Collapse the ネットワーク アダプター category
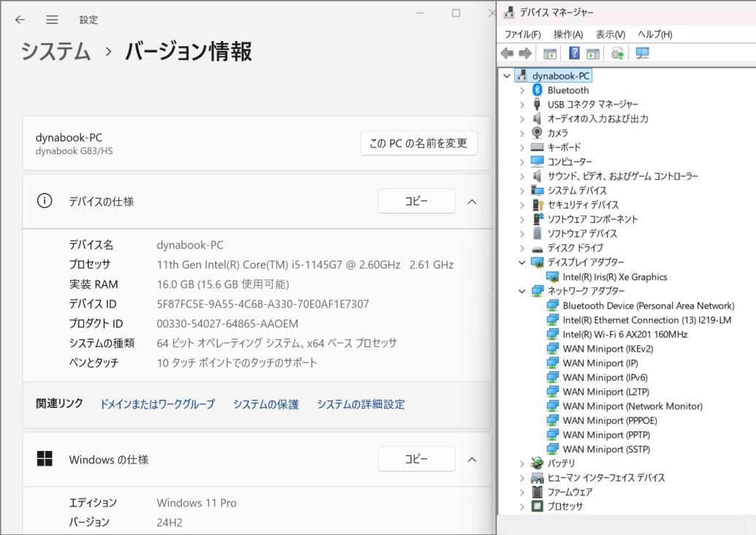Viewport: 756px width, 535px height. [522, 291]
